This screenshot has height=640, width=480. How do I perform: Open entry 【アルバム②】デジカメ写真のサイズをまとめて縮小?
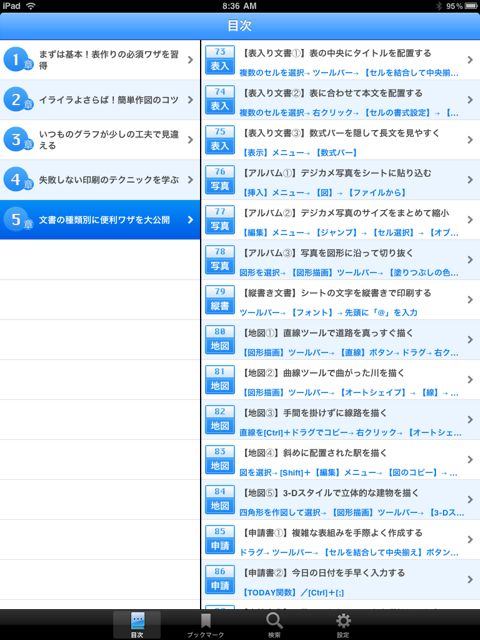340,220
